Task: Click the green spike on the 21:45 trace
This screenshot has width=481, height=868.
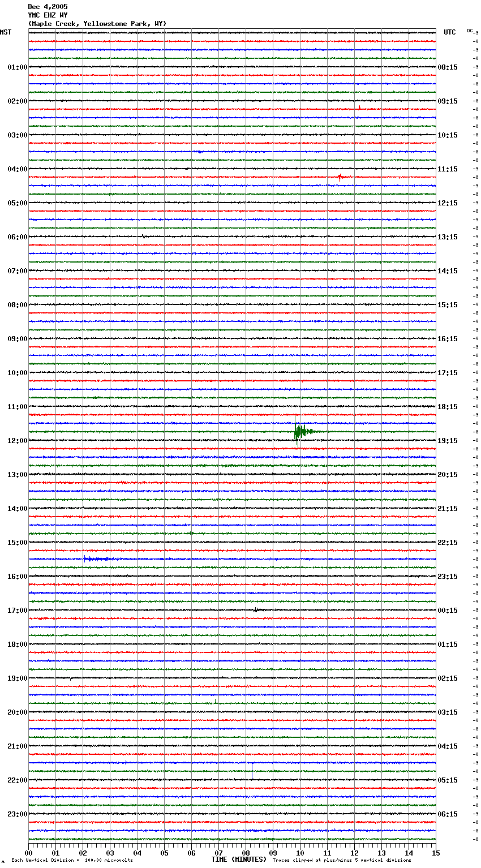Action: pyautogui.click(x=252, y=770)
